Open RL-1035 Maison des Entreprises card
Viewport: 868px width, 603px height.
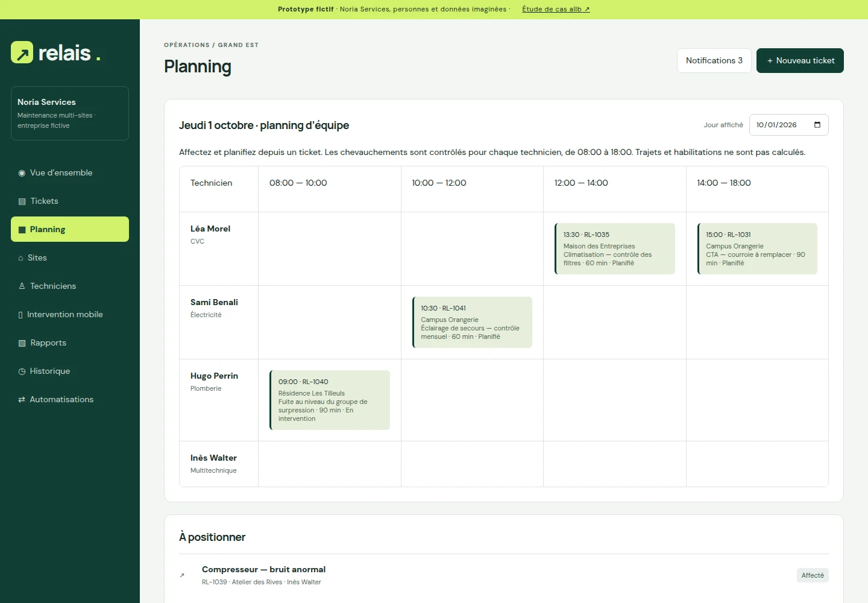615,248
